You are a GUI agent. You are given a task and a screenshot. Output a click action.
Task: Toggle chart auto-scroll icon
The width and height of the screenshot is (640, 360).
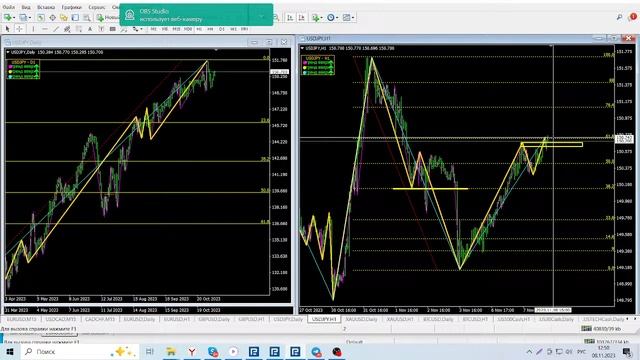pos(290,18)
